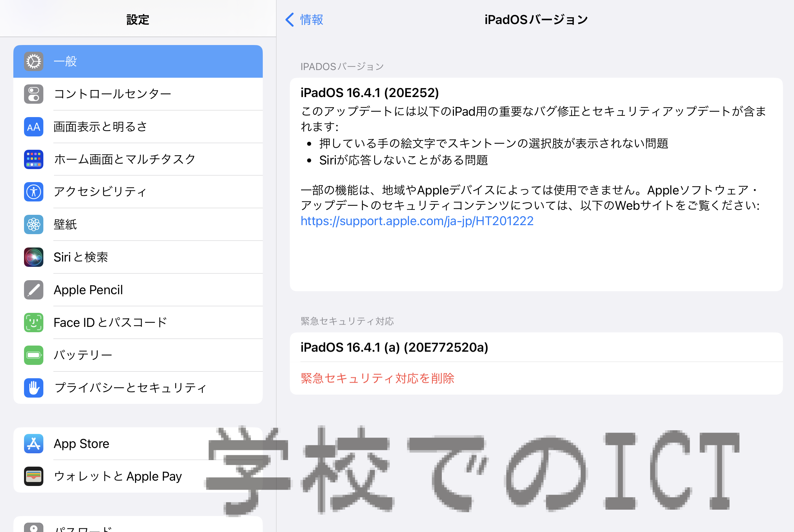
Task: Tap the General (一般) gear icon
Action: click(34, 61)
